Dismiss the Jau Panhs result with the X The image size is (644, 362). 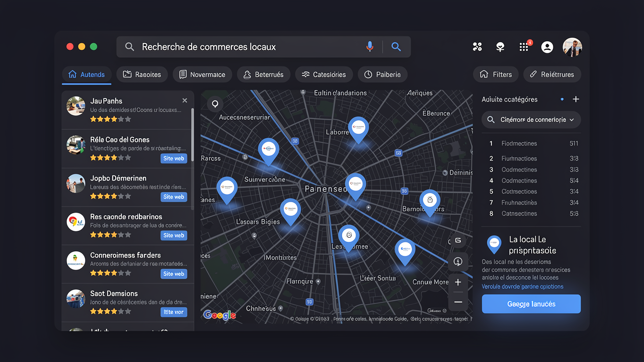pos(185,100)
